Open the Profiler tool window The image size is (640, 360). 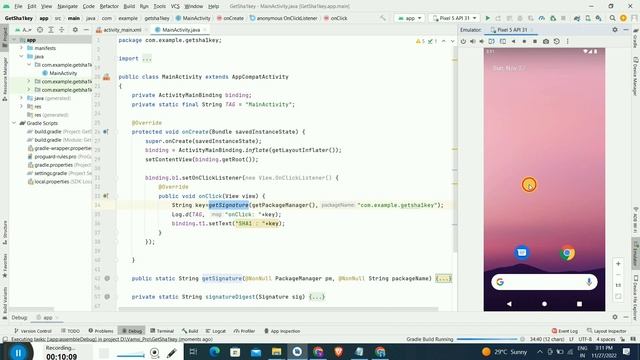(244, 331)
